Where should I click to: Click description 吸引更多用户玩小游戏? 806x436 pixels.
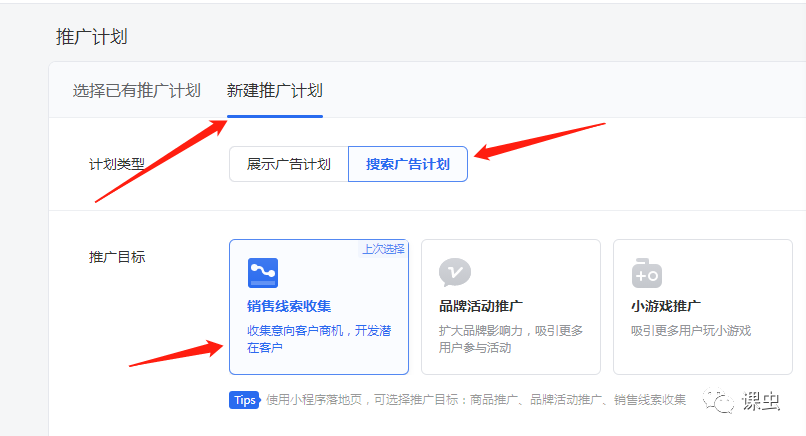(x=691, y=331)
